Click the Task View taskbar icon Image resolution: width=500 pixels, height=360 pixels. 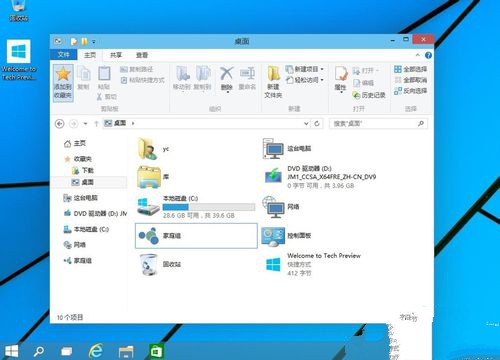[x=67, y=351]
